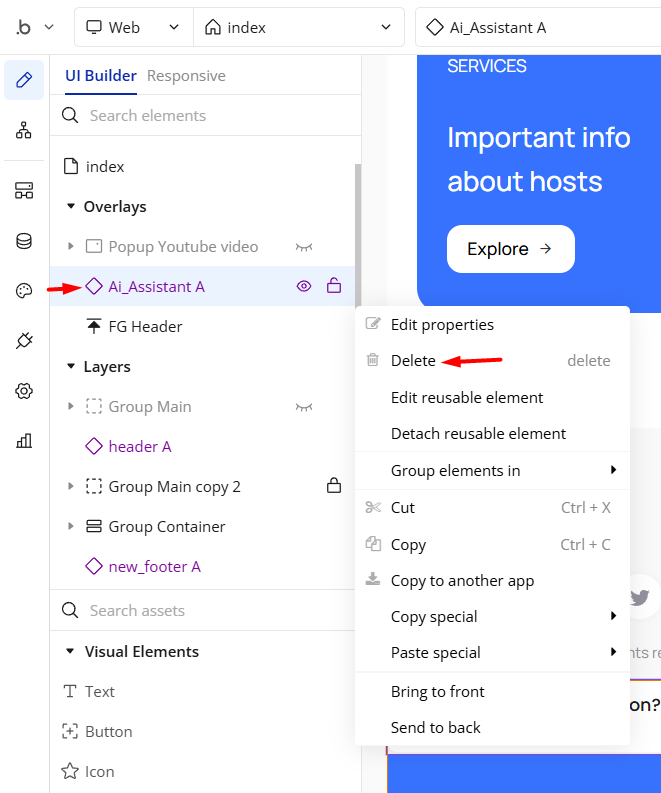Screen dimensions: 661x793
Task: Expand Popup Youtube video tree item
Action: click(x=71, y=246)
